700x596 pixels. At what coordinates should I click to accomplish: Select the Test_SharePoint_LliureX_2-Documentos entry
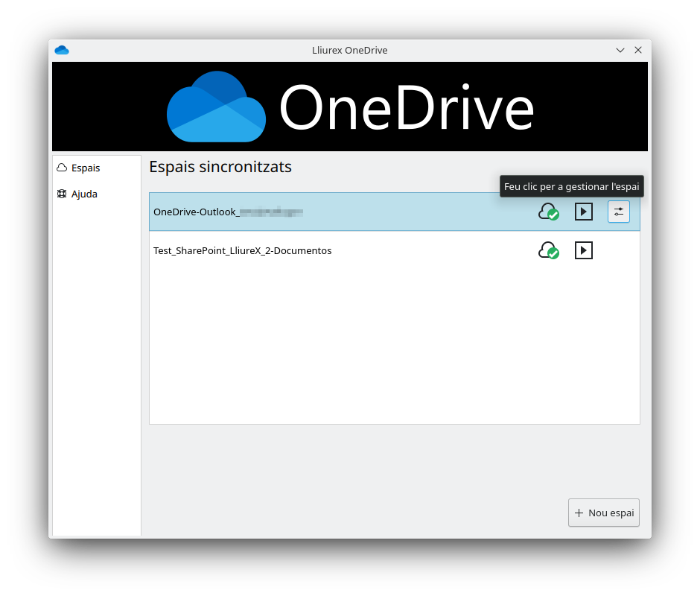[243, 251]
